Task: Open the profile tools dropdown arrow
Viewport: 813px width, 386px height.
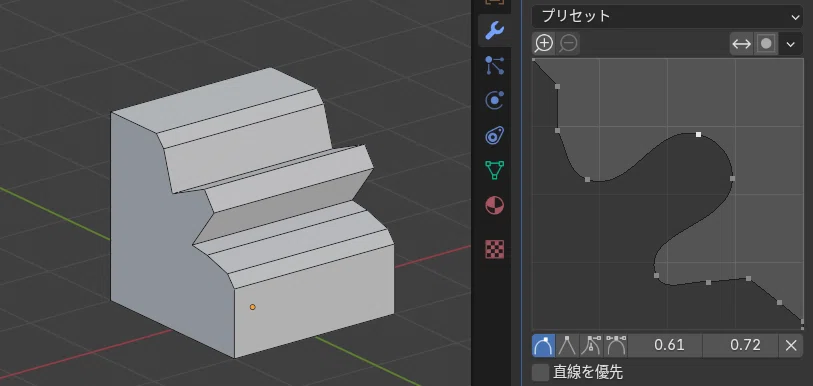Action: pyautogui.click(x=791, y=44)
